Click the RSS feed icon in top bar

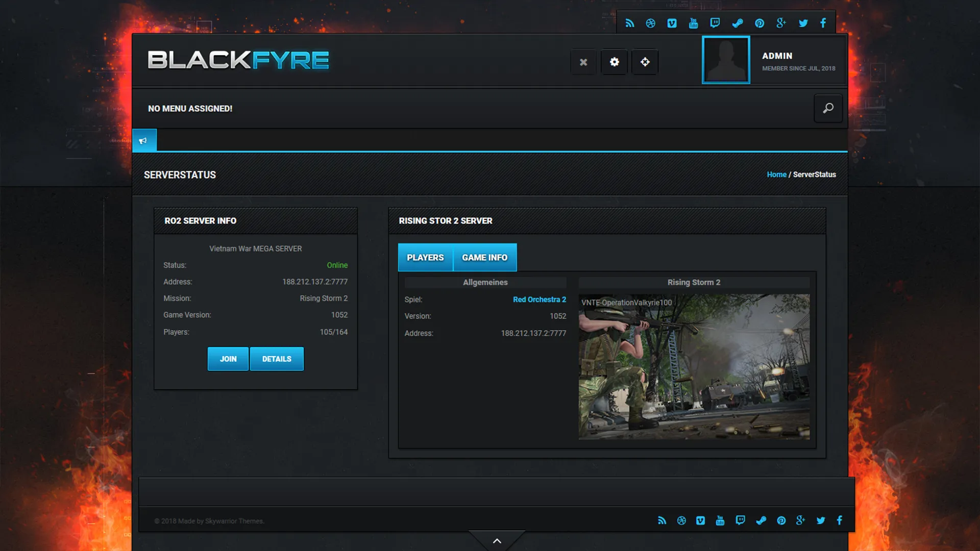tap(629, 23)
